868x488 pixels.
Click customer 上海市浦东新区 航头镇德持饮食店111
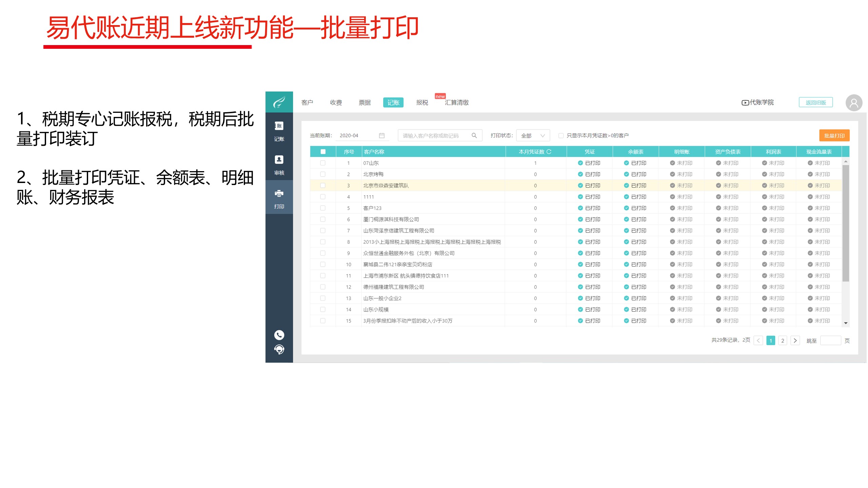coord(406,276)
